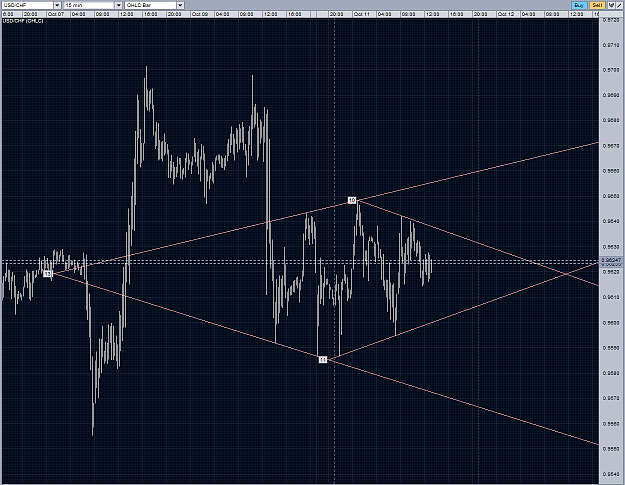Screen dimensions: 625x485
Task: Click the Oct 12 date on time axis
Action: pos(505,14)
